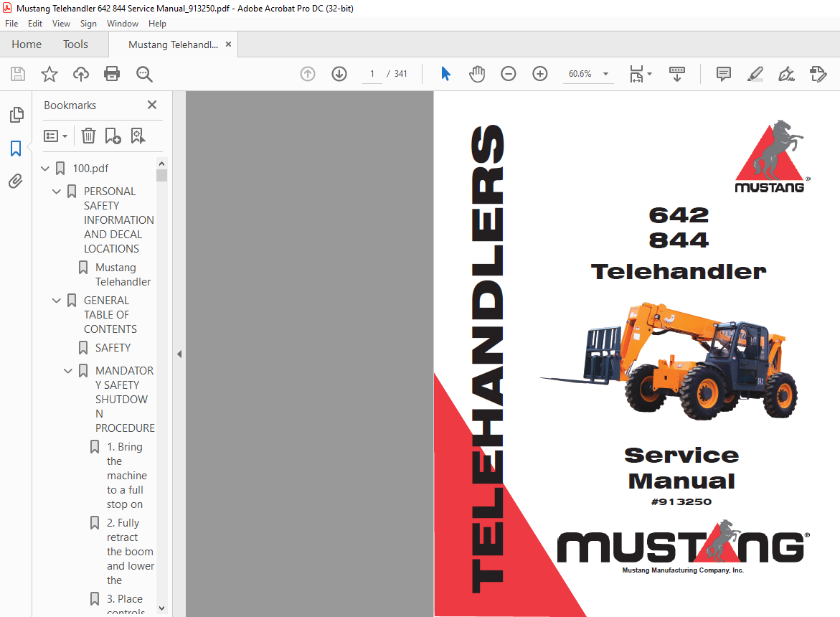840x617 pixels.
Task: Click the page number input field
Action: point(372,74)
